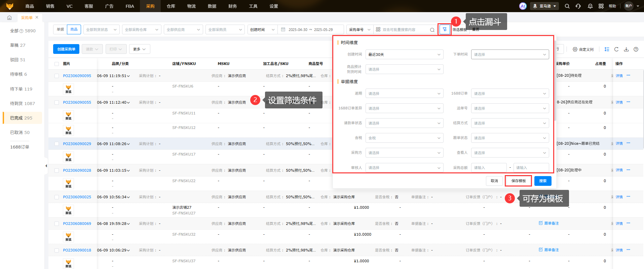Click the 保存模板 button
Image resolution: width=644 pixels, height=269 pixels.
pyautogui.click(x=518, y=181)
